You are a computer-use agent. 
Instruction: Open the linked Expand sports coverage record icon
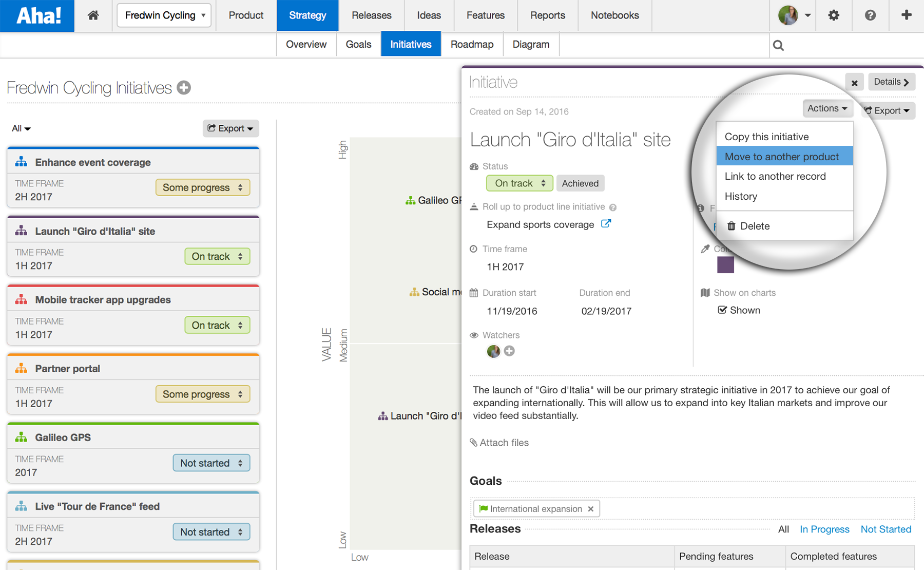(606, 224)
